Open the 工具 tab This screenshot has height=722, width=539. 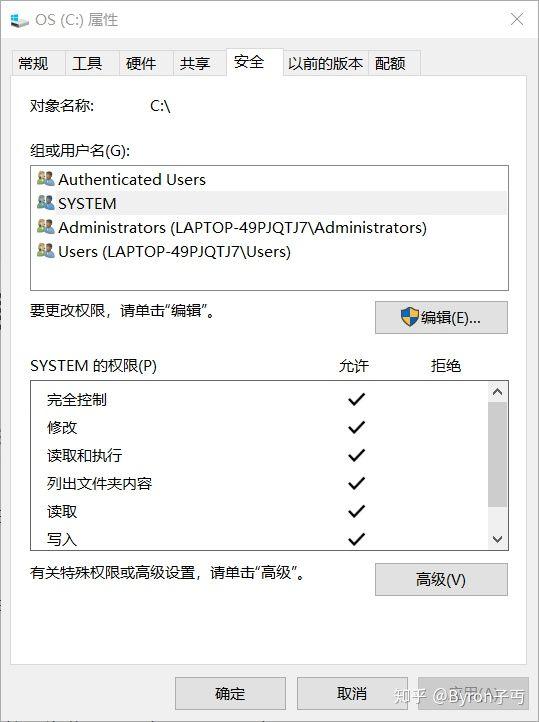click(x=87, y=63)
